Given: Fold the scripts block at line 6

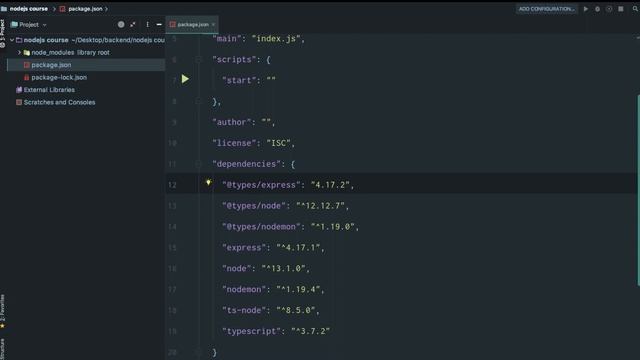Looking at the screenshot, I should (x=198, y=60).
